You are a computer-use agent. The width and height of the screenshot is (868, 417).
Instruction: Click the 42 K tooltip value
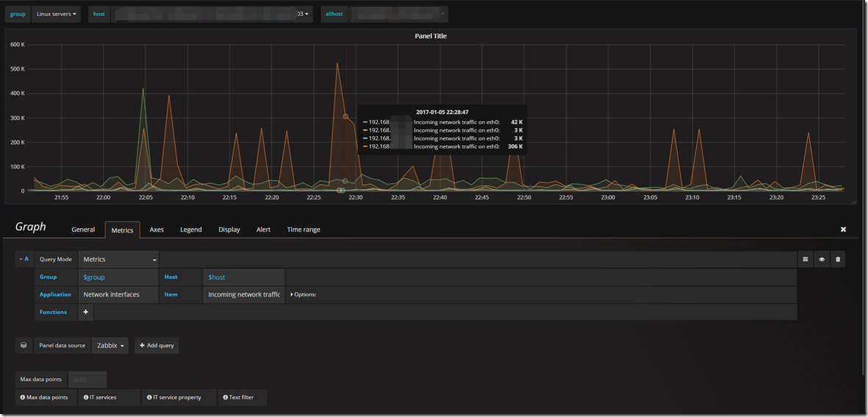click(x=517, y=122)
